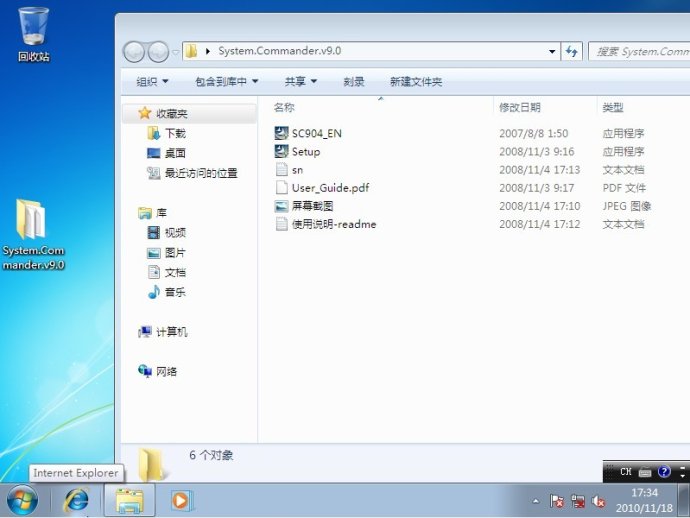The width and height of the screenshot is (690, 518).
Task: Open the 包含到库中 dropdown menu
Action: pos(227,81)
